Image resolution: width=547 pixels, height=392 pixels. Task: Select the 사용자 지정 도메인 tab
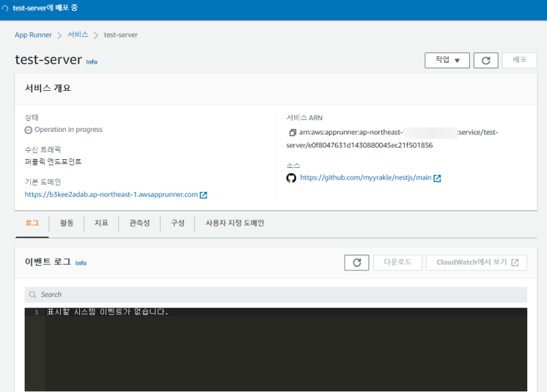coord(235,223)
